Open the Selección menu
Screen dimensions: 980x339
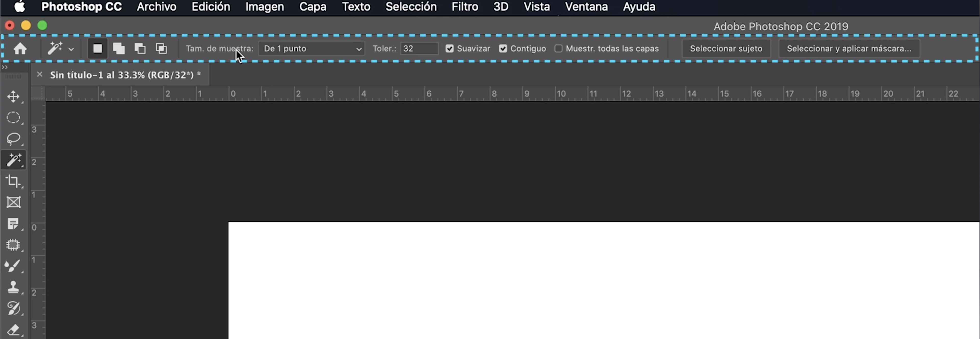click(x=411, y=7)
